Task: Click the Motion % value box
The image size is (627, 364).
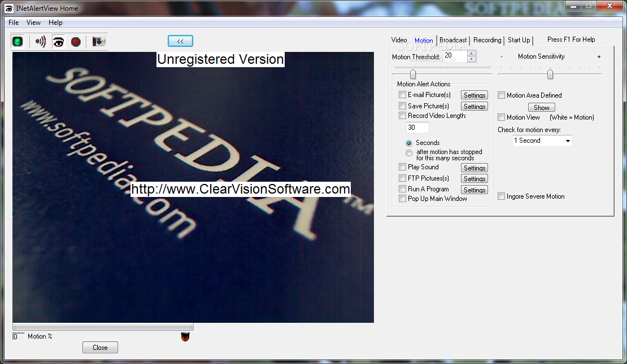Action: coord(19,336)
